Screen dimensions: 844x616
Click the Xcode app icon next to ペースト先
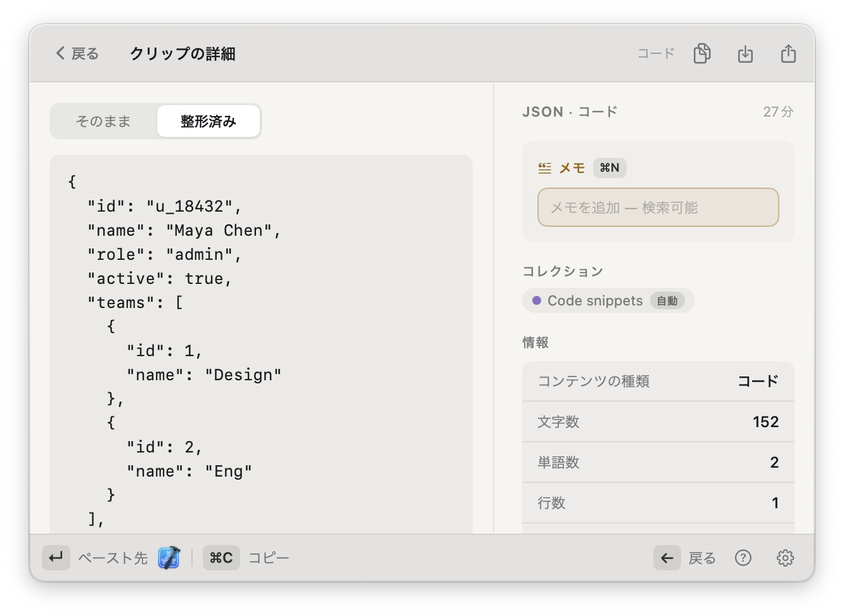click(169, 558)
